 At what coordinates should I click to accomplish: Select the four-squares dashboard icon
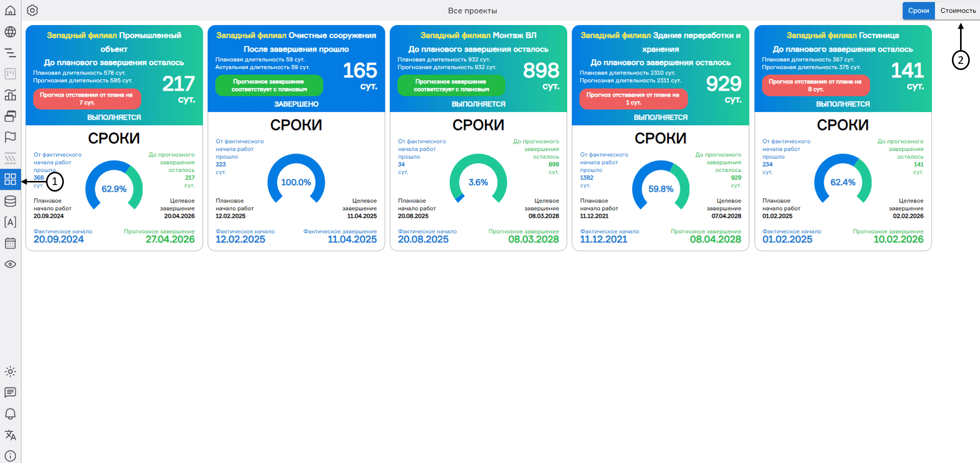point(10,179)
